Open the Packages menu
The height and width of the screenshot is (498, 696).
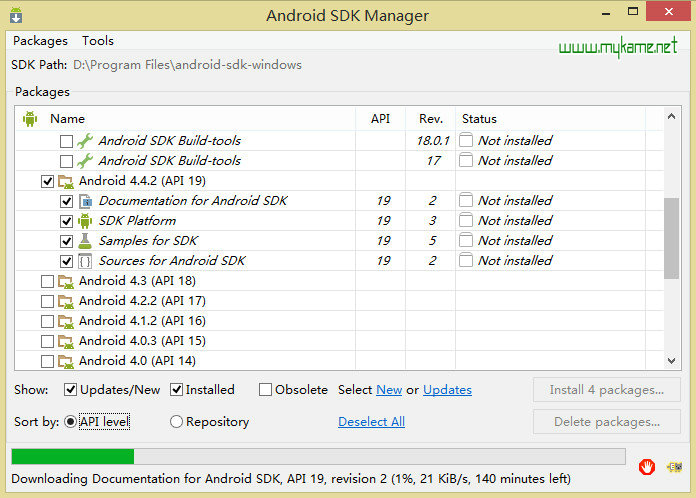click(40, 41)
